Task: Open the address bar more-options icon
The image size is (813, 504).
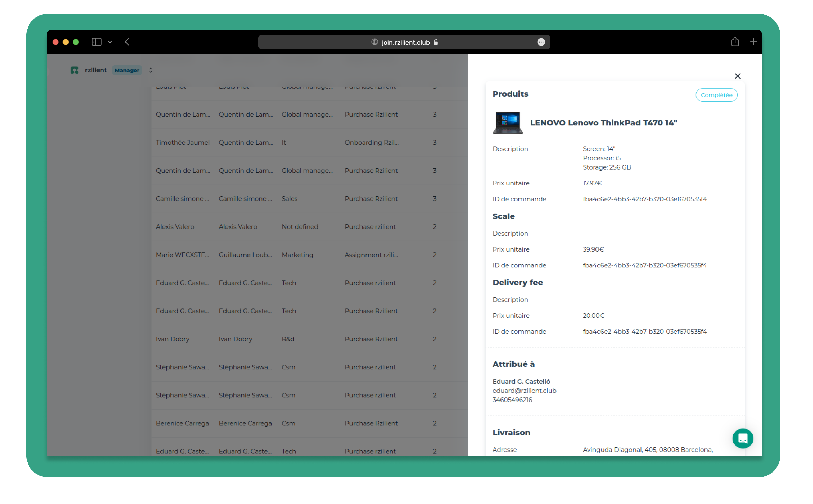Action: click(541, 42)
